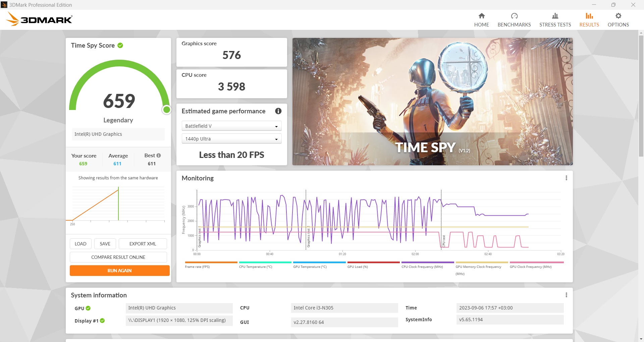The width and height of the screenshot is (644, 342).
Task: Open the Monitoring panel three-dot menu
Action: 566,178
